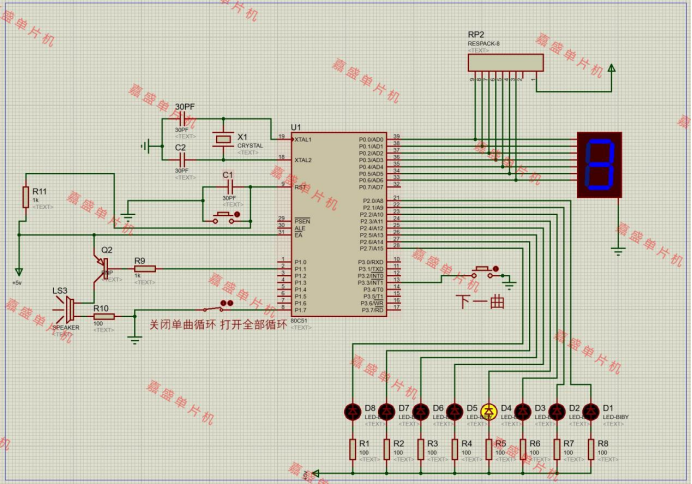692x484 pixels.
Task: Select resistor R11 symbol
Action: [26, 197]
